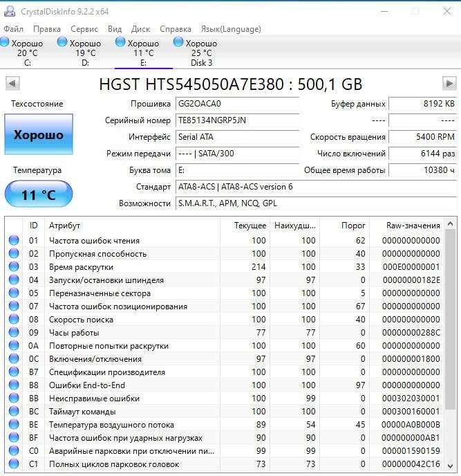Select disk D: with 19 °C
This screenshot has width=461, height=476.
(85, 53)
